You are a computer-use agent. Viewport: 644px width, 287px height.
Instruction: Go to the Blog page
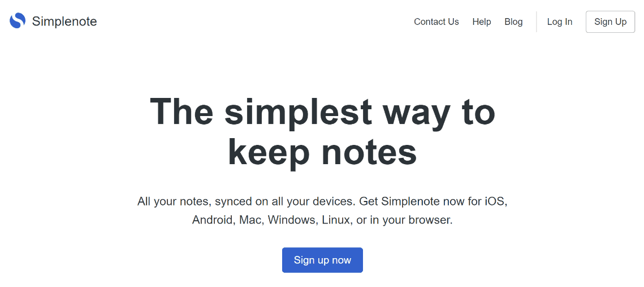(513, 22)
